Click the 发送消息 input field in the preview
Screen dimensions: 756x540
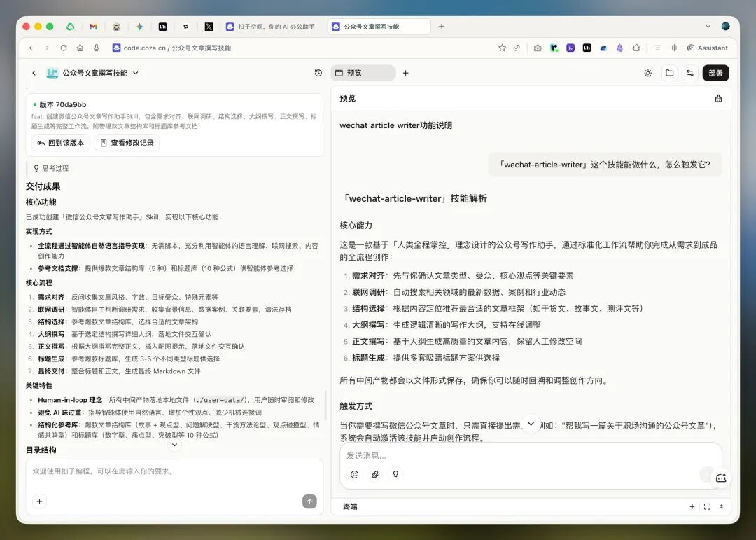pos(531,455)
